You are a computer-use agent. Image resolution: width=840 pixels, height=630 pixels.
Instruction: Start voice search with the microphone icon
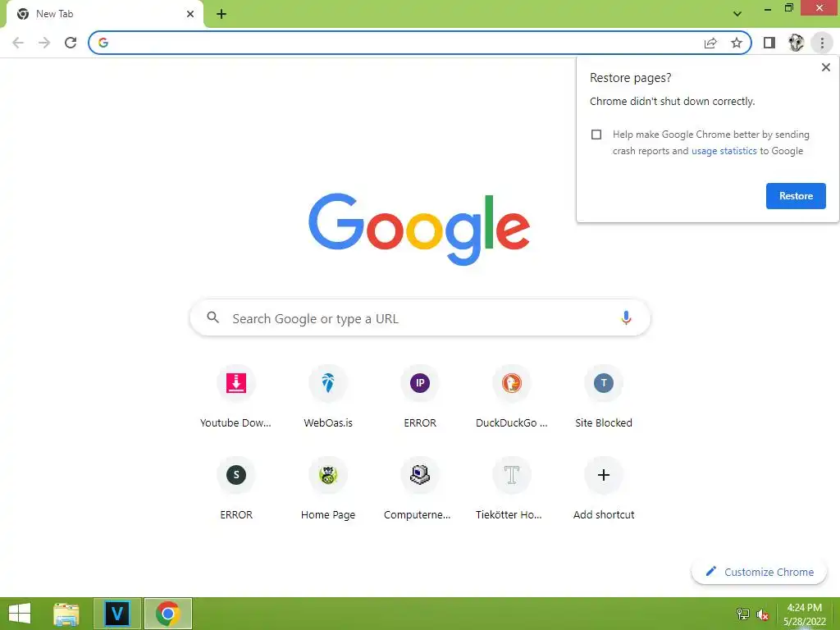(x=626, y=317)
